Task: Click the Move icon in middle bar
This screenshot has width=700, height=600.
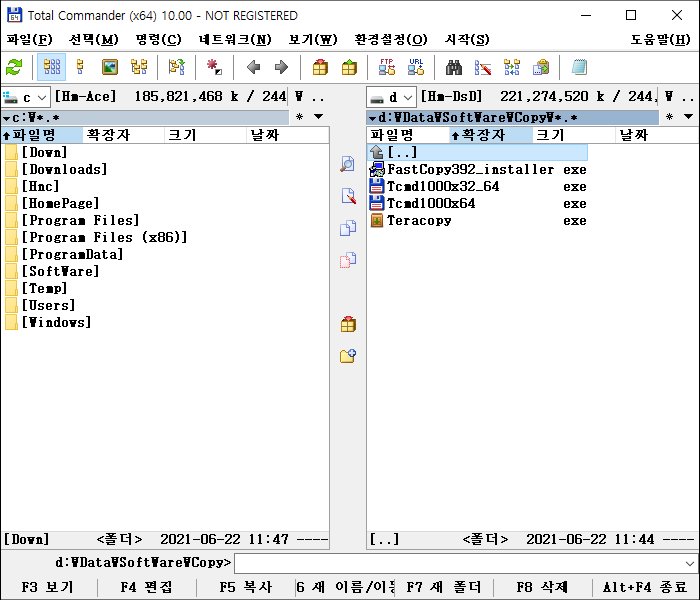Action: point(348,260)
